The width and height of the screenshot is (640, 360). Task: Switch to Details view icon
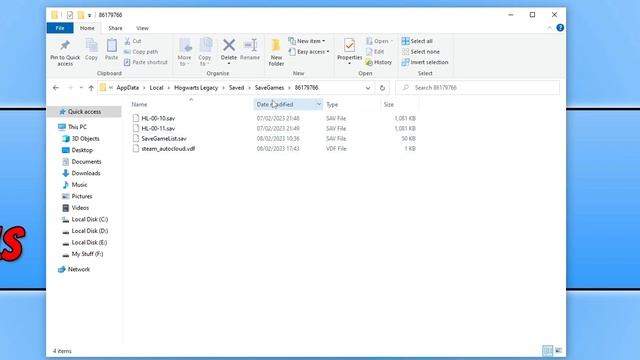[x=547, y=351]
